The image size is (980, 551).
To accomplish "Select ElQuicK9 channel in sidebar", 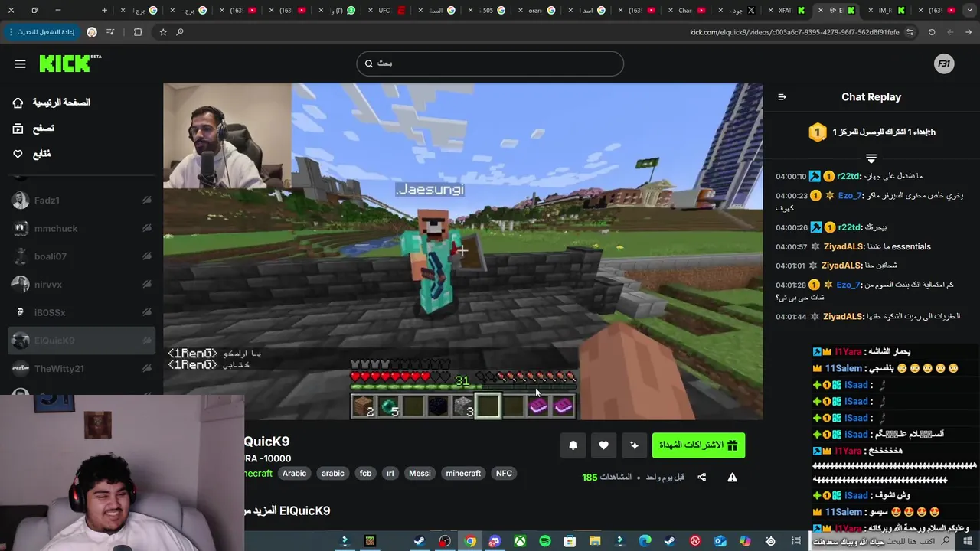I will click(82, 341).
